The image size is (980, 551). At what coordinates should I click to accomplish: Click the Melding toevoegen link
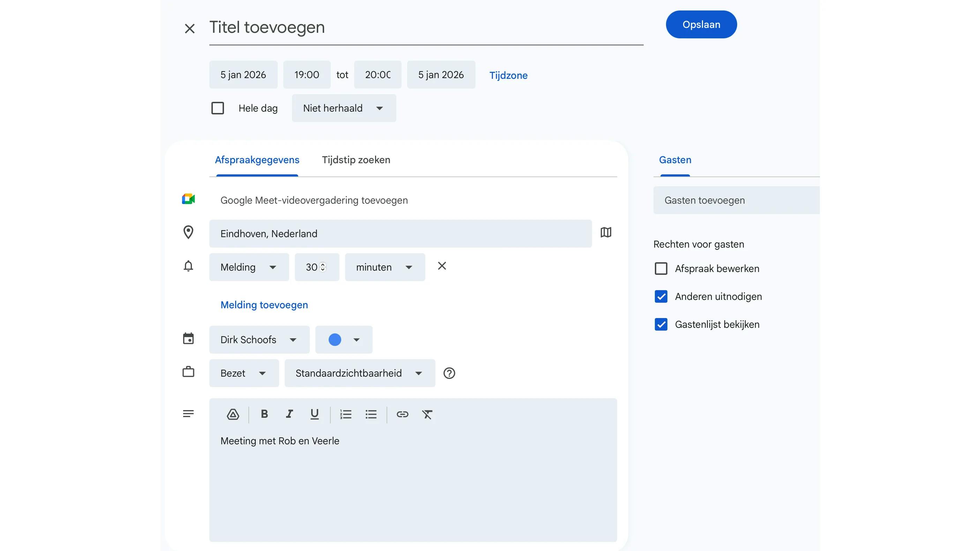point(264,305)
